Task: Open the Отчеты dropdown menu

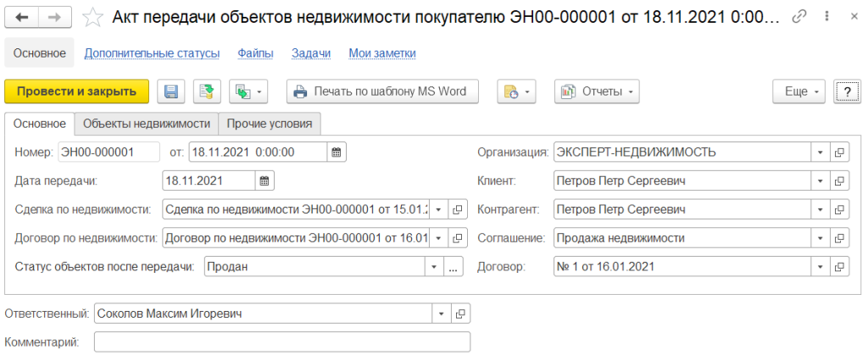Action: (597, 92)
